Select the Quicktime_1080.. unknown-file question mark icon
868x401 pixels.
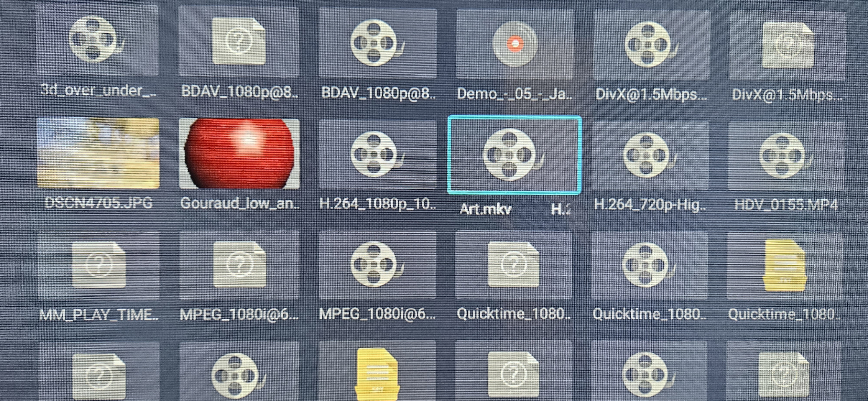(x=513, y=265)
